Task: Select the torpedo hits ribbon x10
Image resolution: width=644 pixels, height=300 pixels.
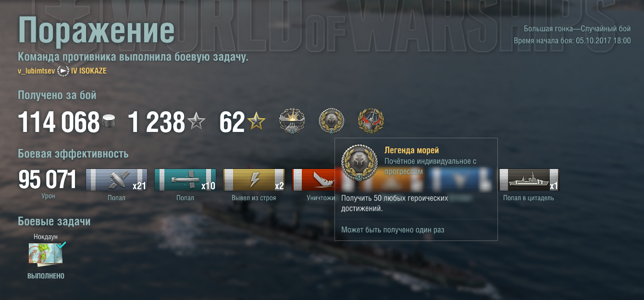Action: (185, 180)
